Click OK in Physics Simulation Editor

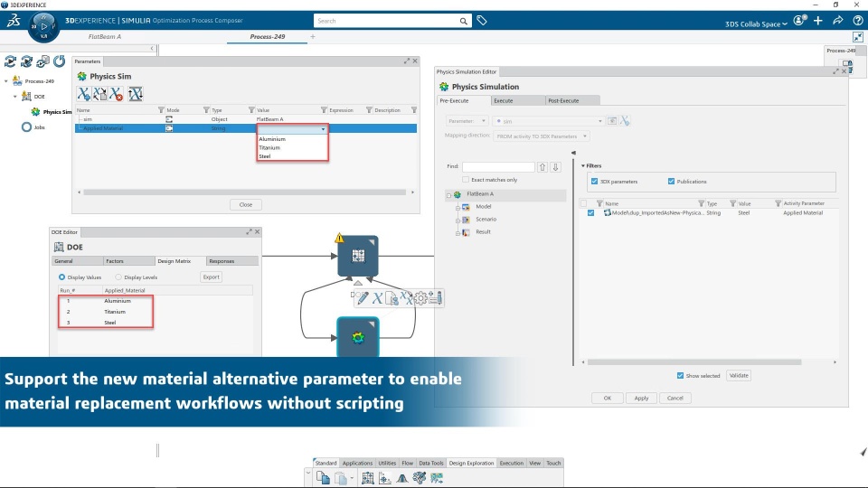click(608, 399)
